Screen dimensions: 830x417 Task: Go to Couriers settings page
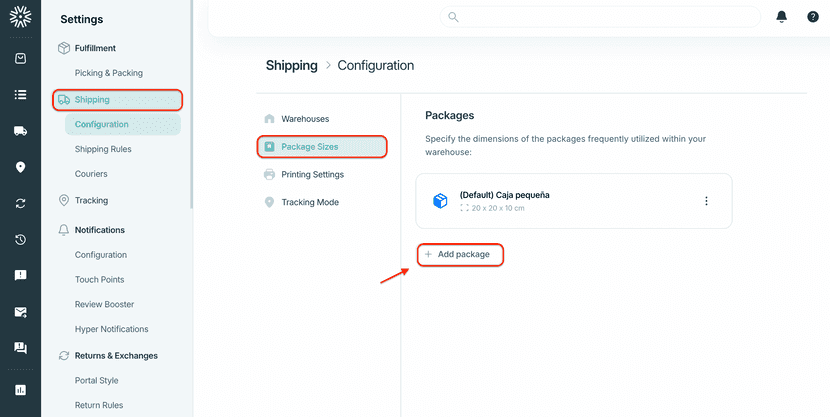(x=91, y=174)
